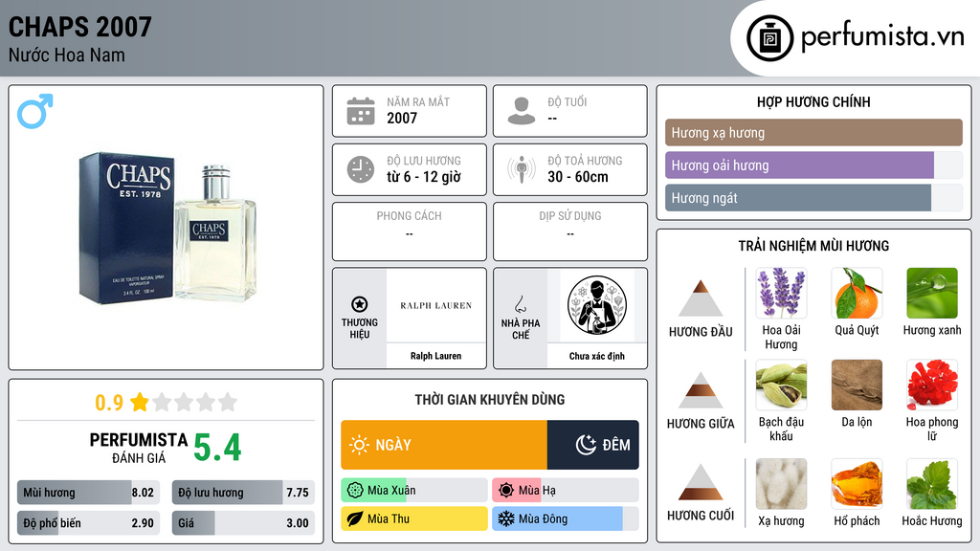Select the Mùa Thu season bar
Image resolution: width=980 pixels, height=551 pixels.
(x=414, y=518)
